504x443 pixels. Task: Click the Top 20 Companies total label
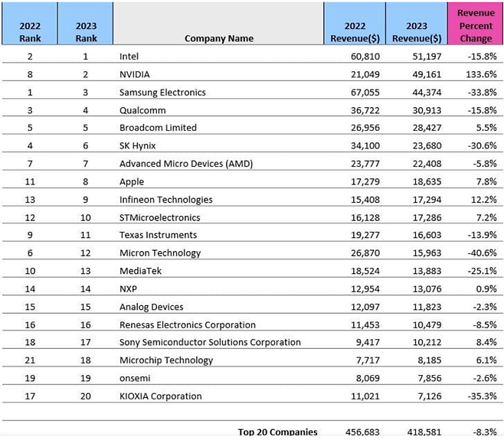click(277, 432)
